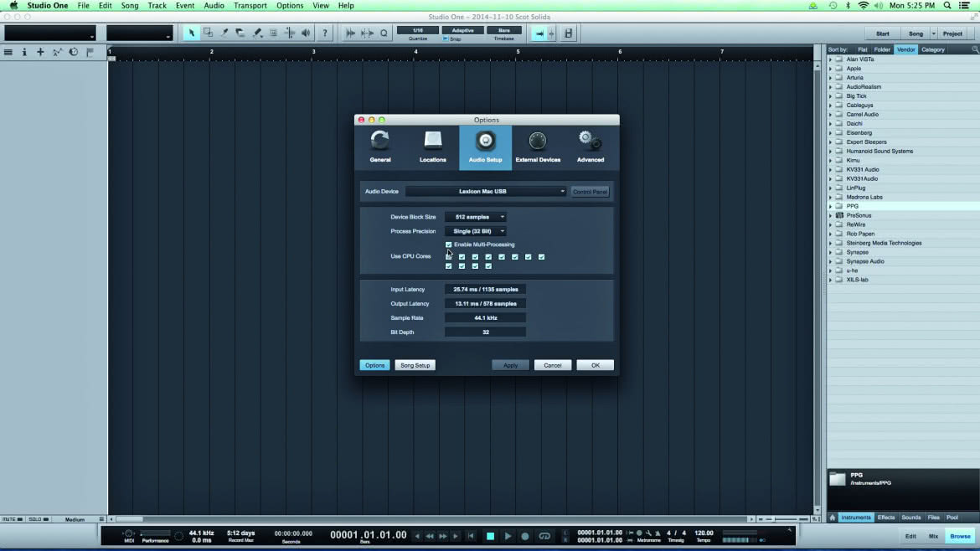Image resolution: width=980 pixels, height=551 pixels.
Task: Open Device Block Size dropdown
Action: click(476, 217)
